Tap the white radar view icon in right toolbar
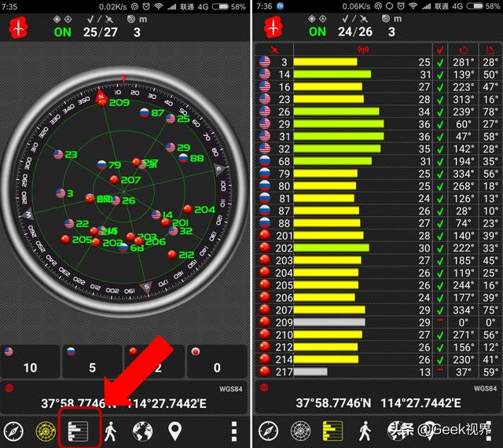 301,430
